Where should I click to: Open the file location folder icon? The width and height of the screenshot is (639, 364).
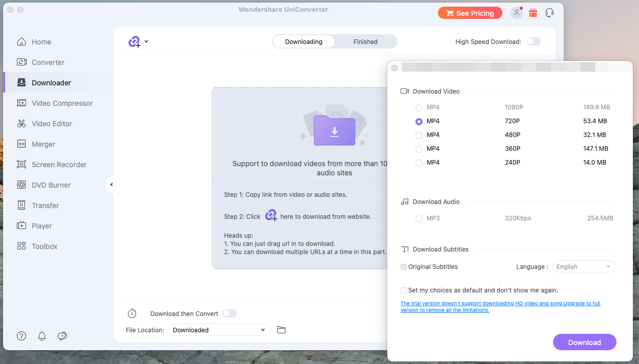tap(281, 330)
